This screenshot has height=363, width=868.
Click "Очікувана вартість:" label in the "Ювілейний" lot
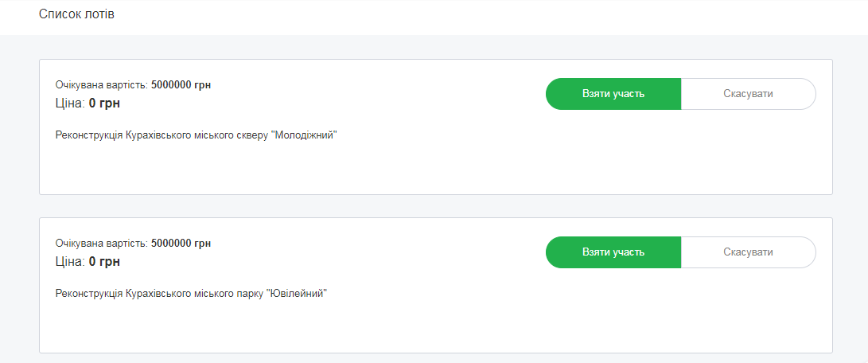tap(102, 244)
